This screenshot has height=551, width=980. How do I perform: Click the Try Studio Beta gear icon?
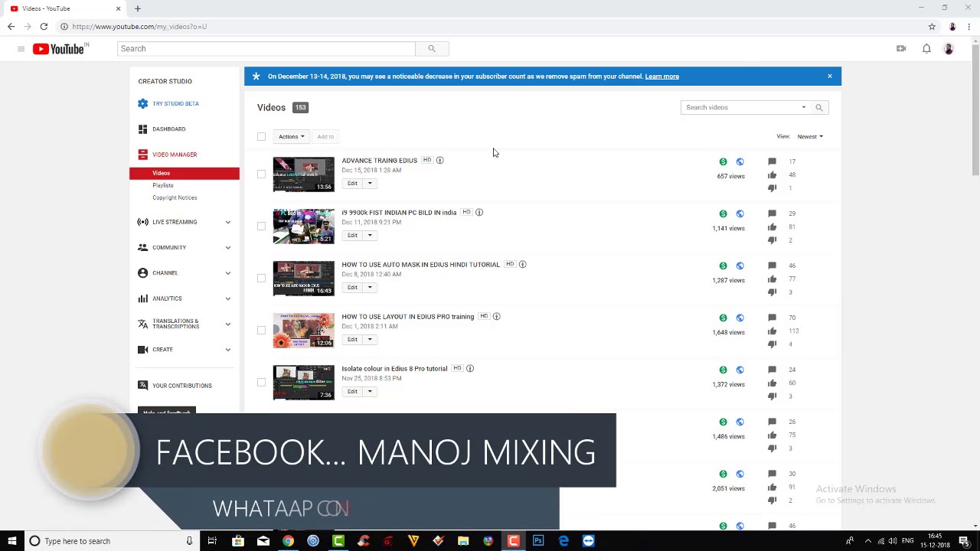pyautogui.click(x=142, y=104)
